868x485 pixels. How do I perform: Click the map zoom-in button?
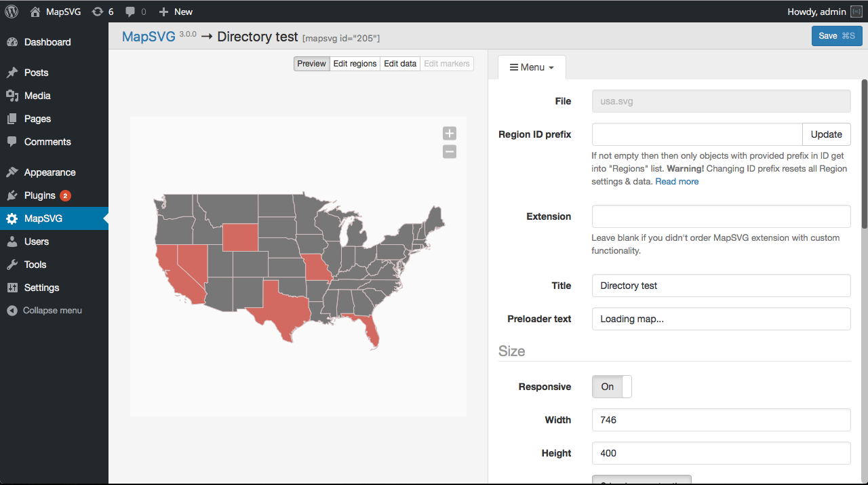449,133
